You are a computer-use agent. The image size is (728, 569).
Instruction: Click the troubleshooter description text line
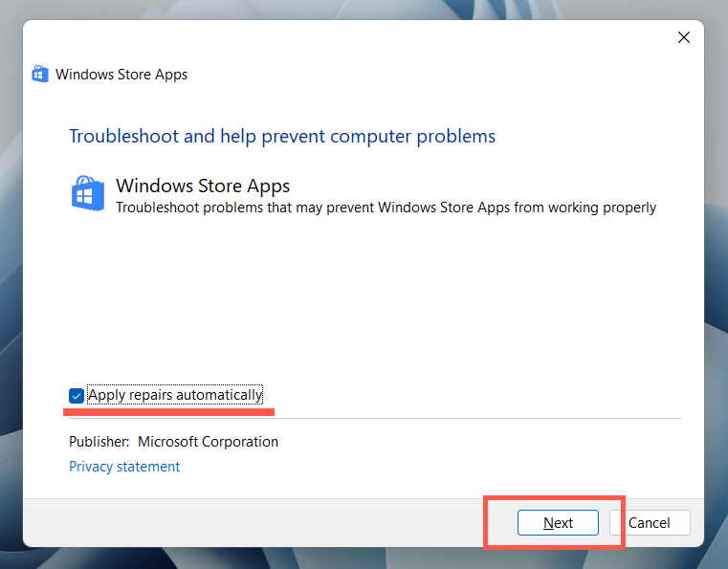386,208
